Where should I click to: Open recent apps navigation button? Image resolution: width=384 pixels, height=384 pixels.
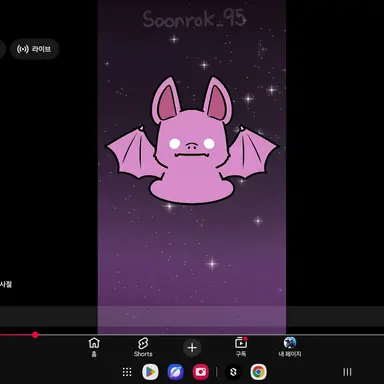347,372
